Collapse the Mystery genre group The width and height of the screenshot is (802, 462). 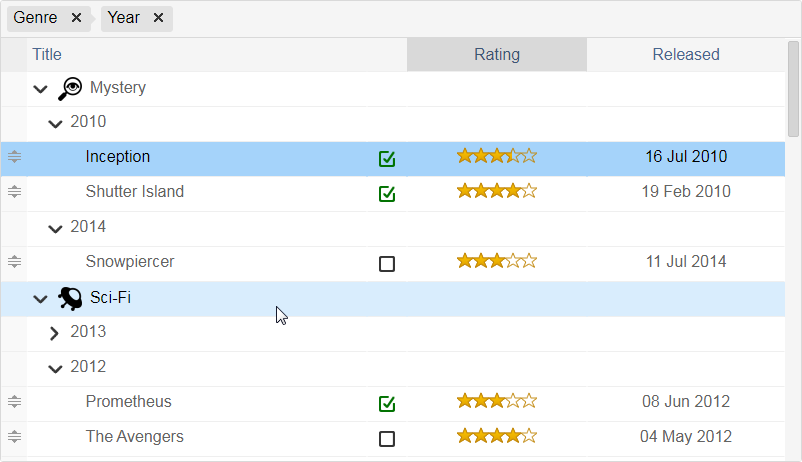tap(40, 89)
